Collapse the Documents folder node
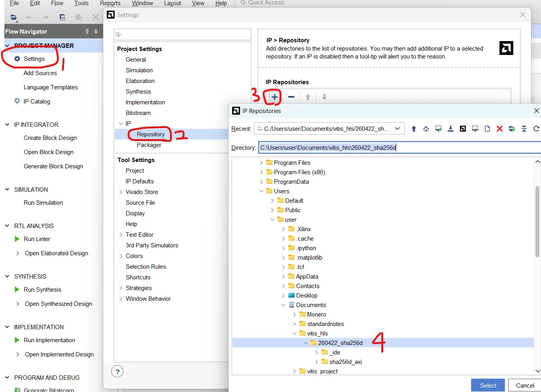 (x=283, y=305)
